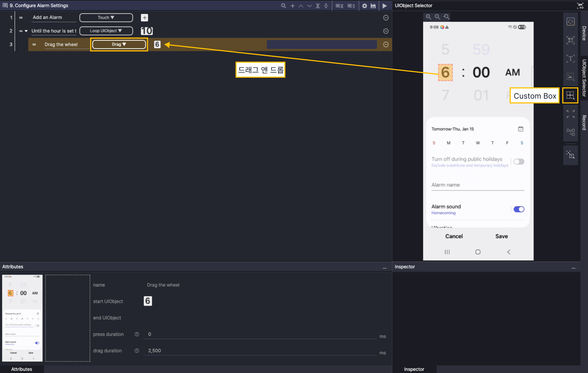Collapse the Until the hour loop step
Screen dimensions: 588x373
(26, 31)
